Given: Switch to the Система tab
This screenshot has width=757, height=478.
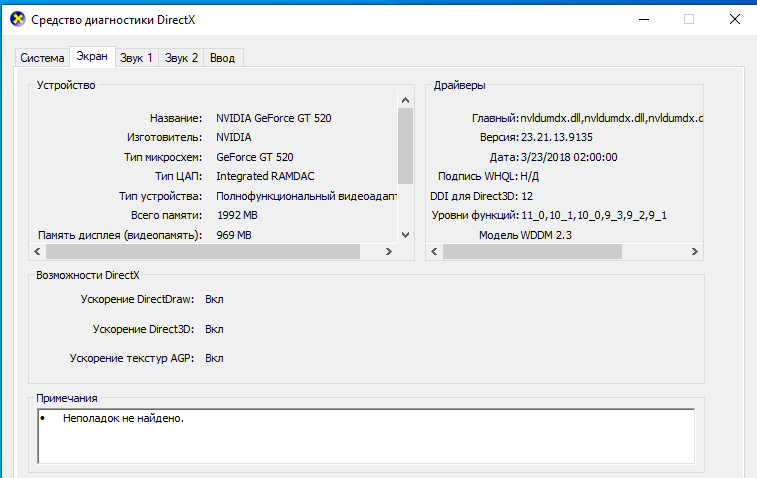Looking at the screenshot, I should 42,58.
